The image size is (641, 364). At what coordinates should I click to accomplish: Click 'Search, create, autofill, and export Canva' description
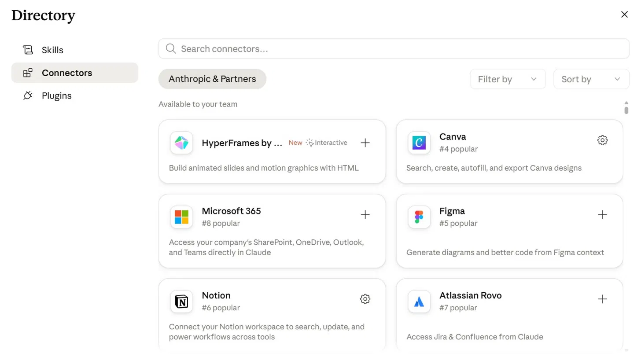pyautogui.click(x=494, y=168)
